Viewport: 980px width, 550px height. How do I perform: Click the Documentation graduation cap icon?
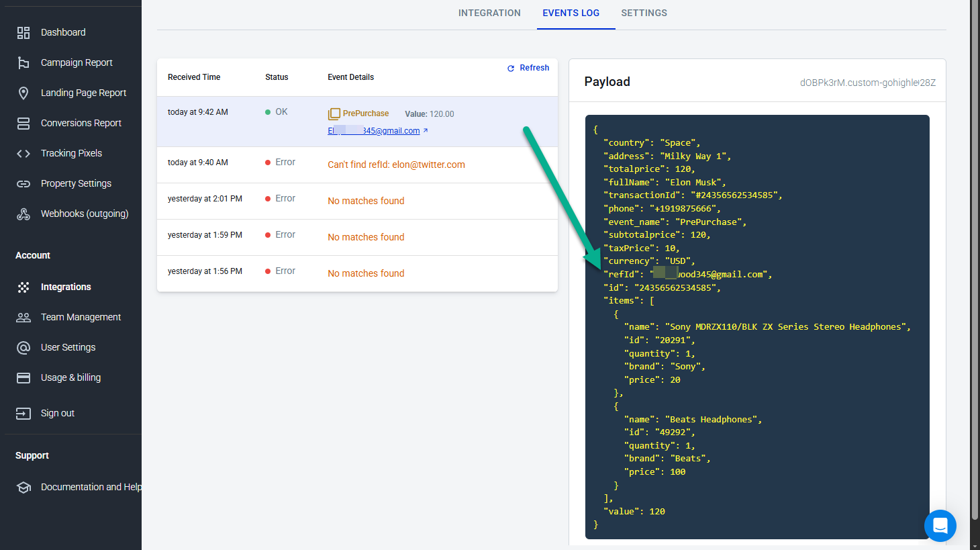click(23, 487)
